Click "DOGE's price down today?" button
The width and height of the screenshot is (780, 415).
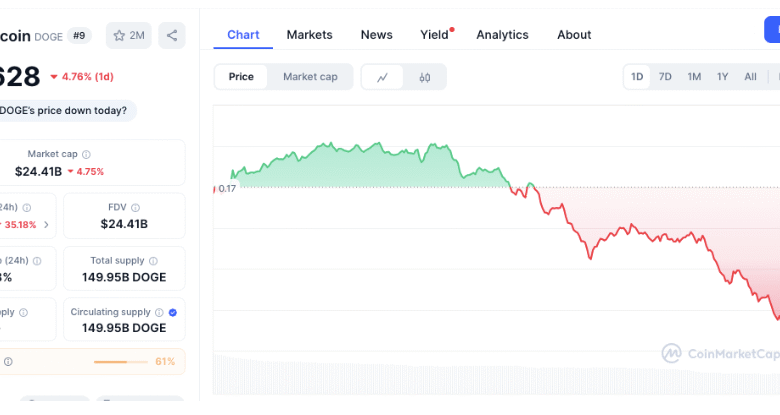[66, 110]
